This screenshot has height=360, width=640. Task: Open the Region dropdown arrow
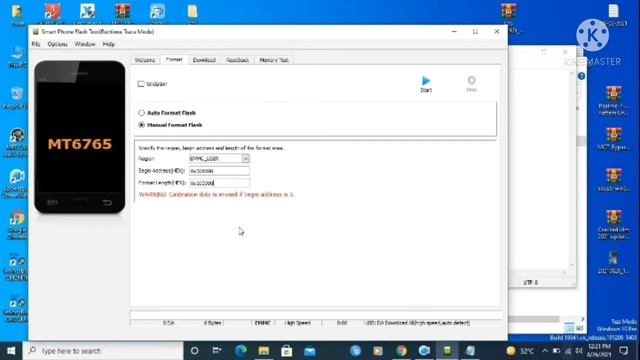click(x=245, y=158)
